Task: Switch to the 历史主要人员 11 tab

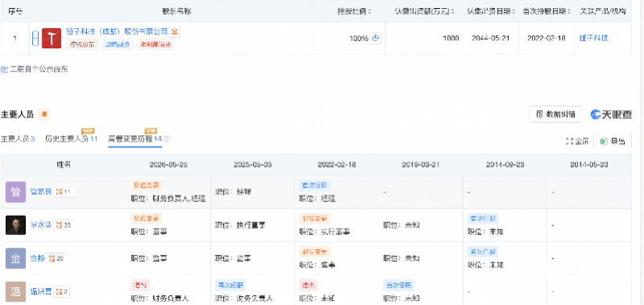Action: pos(71,139)
